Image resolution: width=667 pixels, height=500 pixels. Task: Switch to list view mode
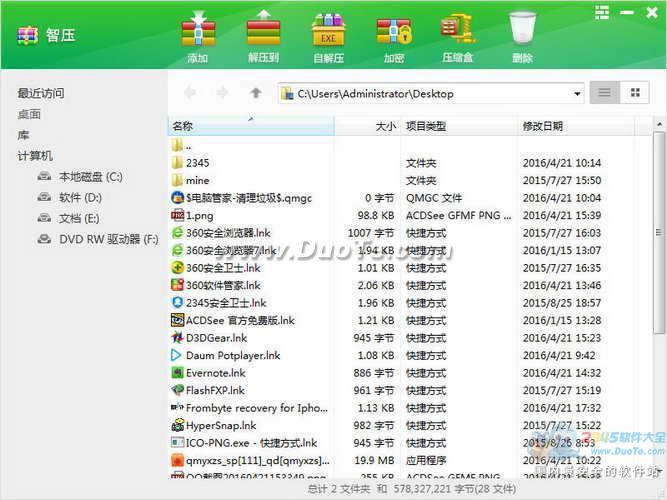tap(604, 92)
